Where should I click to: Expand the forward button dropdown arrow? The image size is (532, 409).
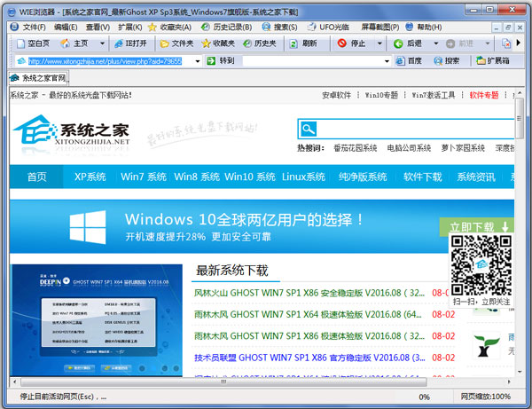[x=488, y=43]
